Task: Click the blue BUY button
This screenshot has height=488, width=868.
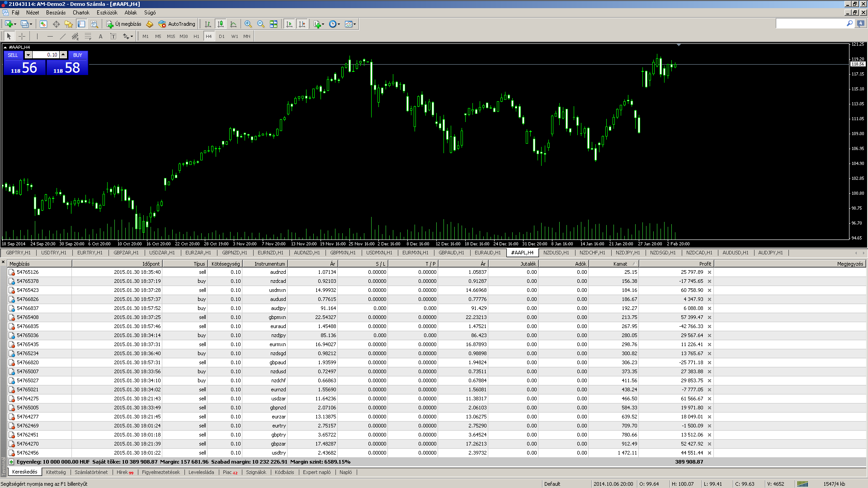Action: (78, 55)
